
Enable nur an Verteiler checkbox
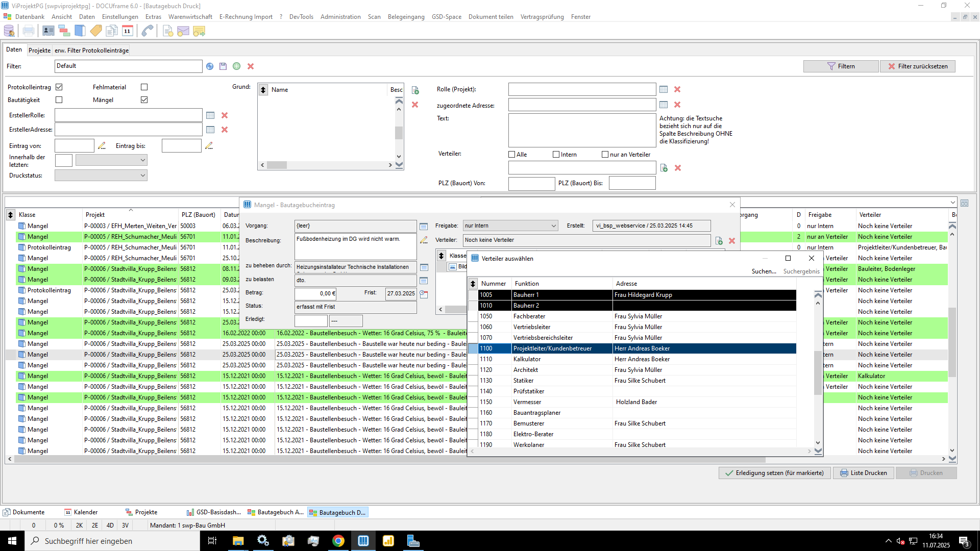pos(605,155)
